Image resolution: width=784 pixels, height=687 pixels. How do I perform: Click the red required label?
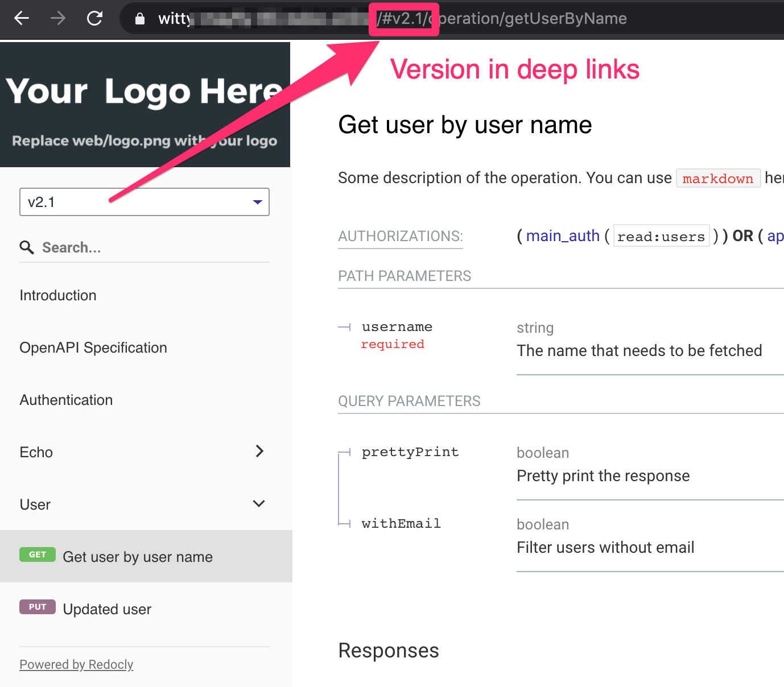[393, 344]
